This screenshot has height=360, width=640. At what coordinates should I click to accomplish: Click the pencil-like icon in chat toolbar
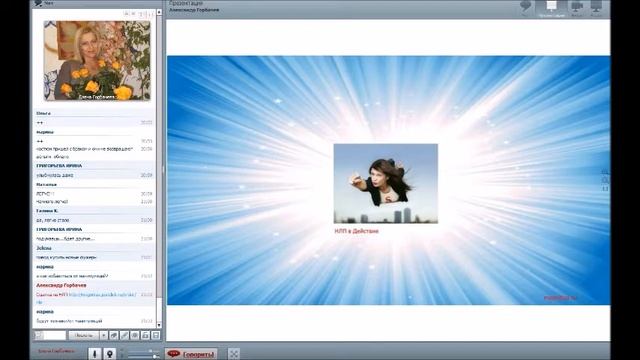pyautogui.click(x=124, y=336)
